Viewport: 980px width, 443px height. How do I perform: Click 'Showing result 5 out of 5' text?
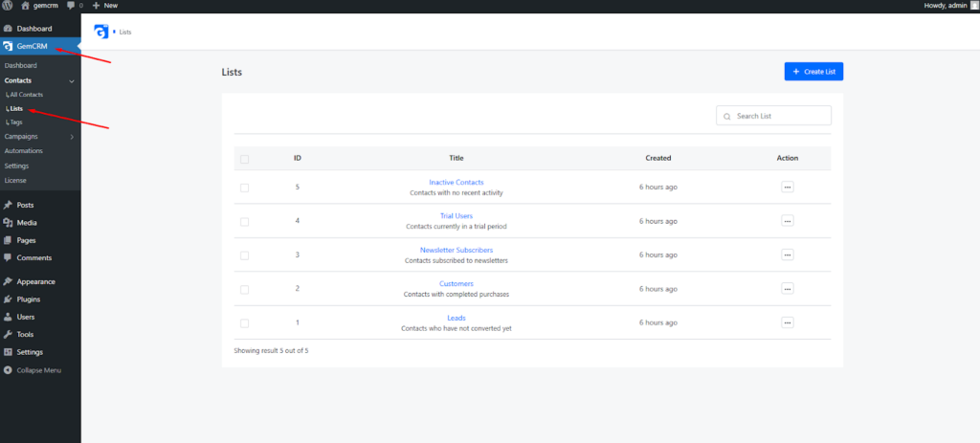click(271, 351)
